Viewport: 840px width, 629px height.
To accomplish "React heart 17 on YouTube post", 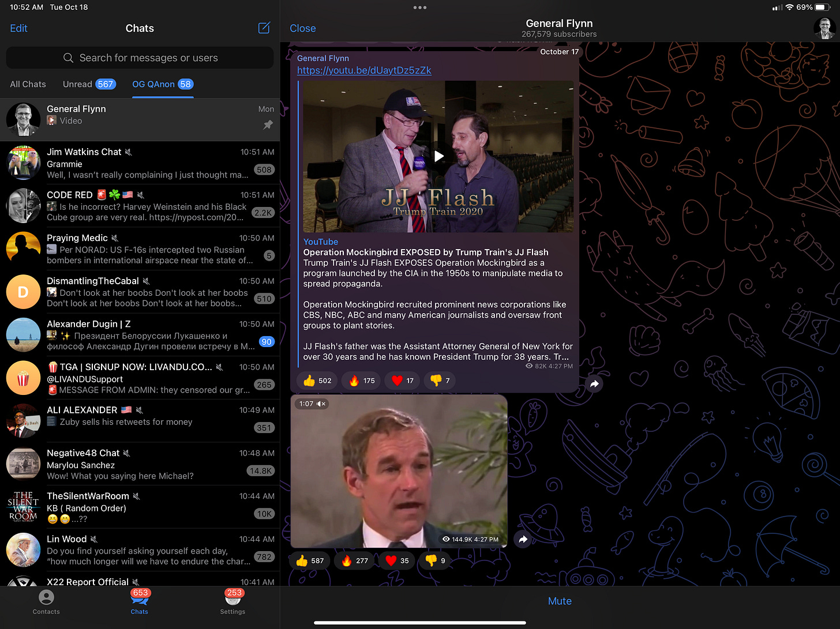I will point(403,381).
